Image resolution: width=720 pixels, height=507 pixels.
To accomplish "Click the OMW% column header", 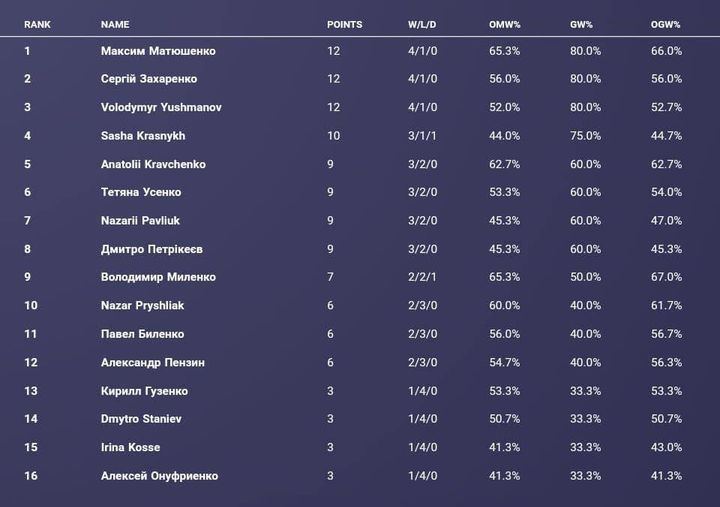I will [505, 24].
